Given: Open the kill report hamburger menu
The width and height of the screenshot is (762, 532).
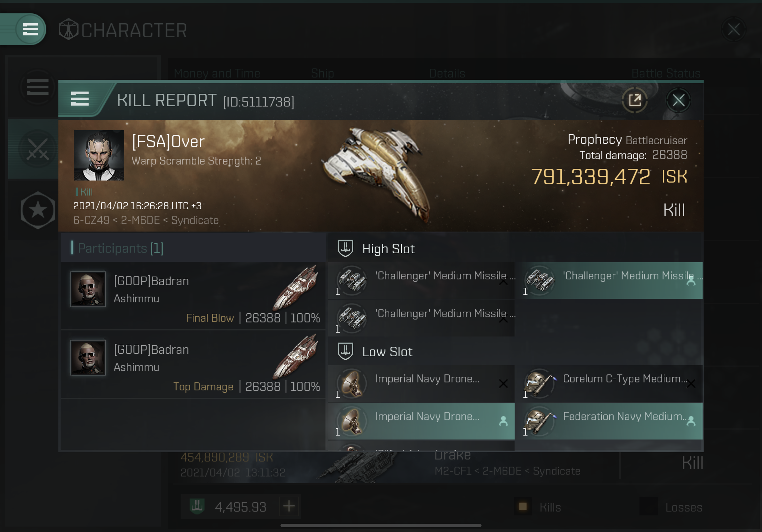Looking at the screenshot, I should pos(80,99).
